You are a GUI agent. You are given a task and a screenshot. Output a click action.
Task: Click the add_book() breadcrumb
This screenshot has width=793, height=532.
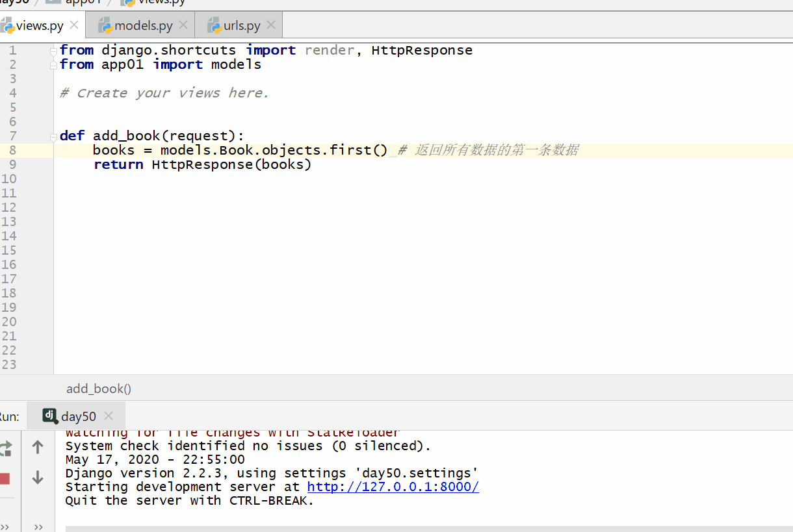click(99, 388)
